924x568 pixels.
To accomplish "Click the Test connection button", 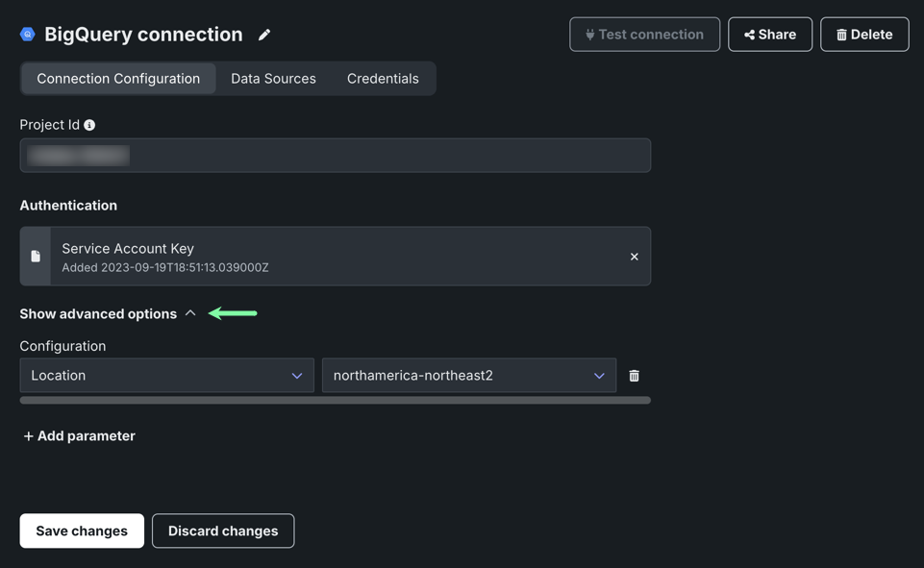I will (644, 35).
